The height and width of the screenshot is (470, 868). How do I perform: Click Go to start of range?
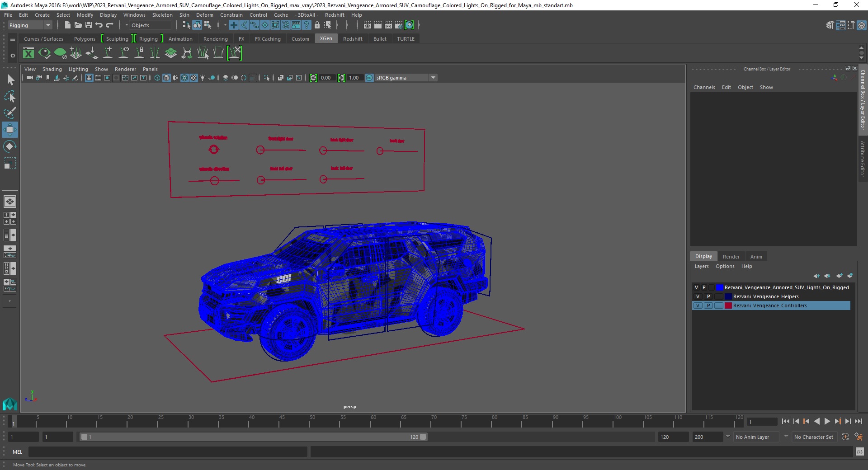click(786, 421)
